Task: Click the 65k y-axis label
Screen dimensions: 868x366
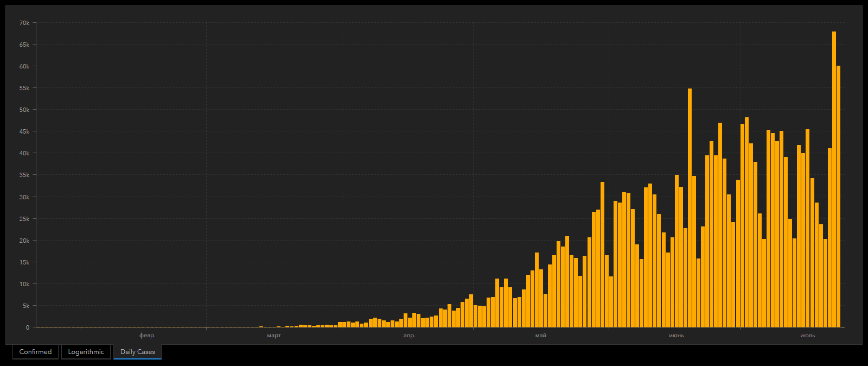Action: point(24,45)
